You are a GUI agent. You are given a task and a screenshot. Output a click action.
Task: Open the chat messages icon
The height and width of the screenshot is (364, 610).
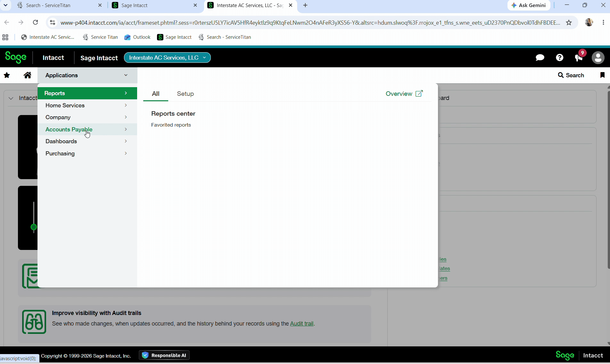(540, 58)
